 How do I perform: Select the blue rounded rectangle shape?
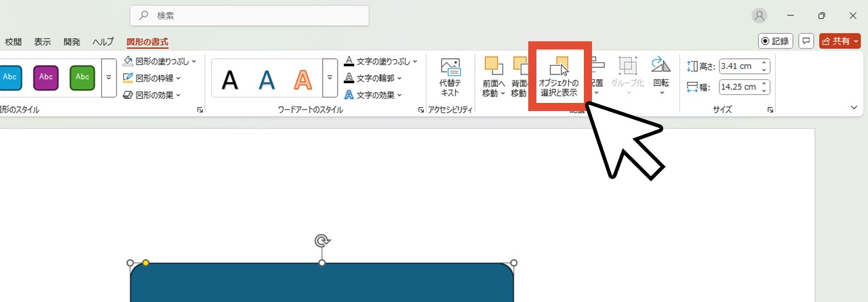tap(322, 283)
